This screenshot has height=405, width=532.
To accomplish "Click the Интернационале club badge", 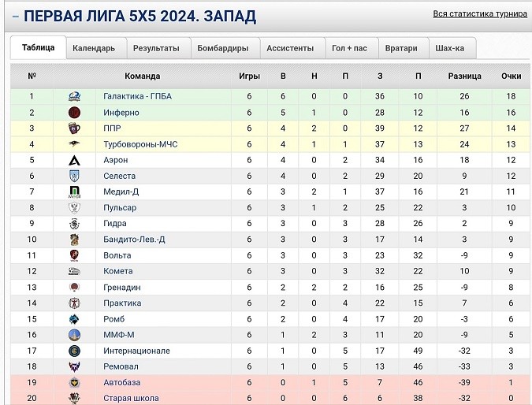I will 74,351.
